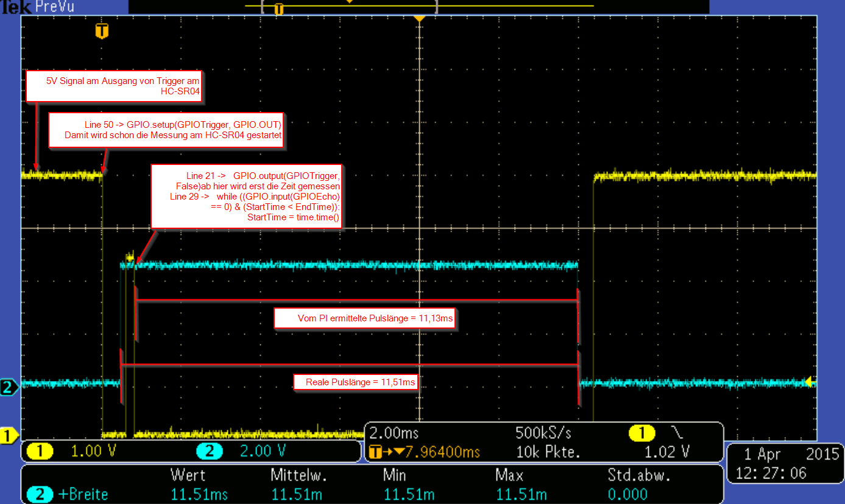Click the 2.00ms timebase readout

click(395, 433)
